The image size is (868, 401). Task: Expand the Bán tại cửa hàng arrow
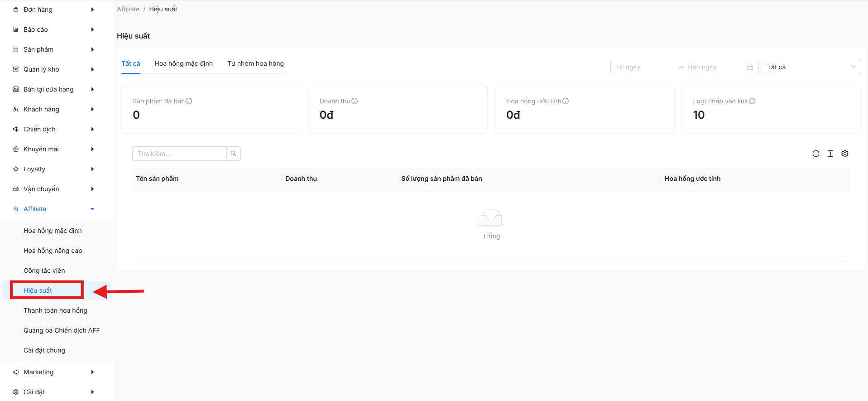[92, 89]
